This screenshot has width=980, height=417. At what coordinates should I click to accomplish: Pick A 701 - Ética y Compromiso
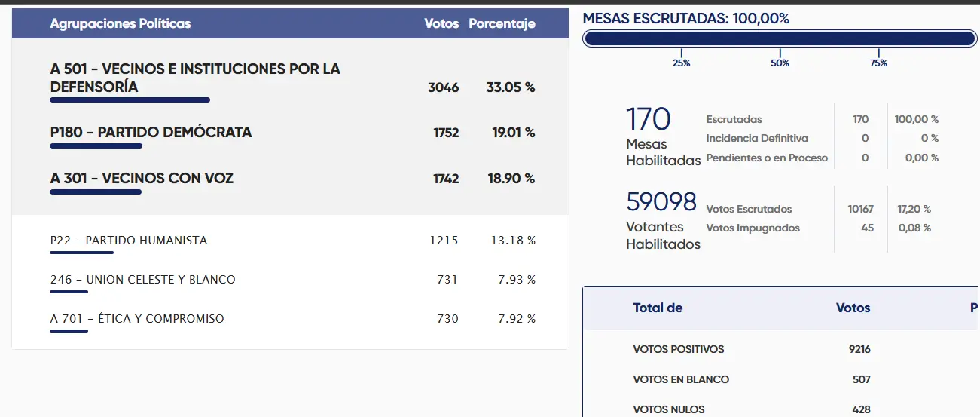coord(137,319)
